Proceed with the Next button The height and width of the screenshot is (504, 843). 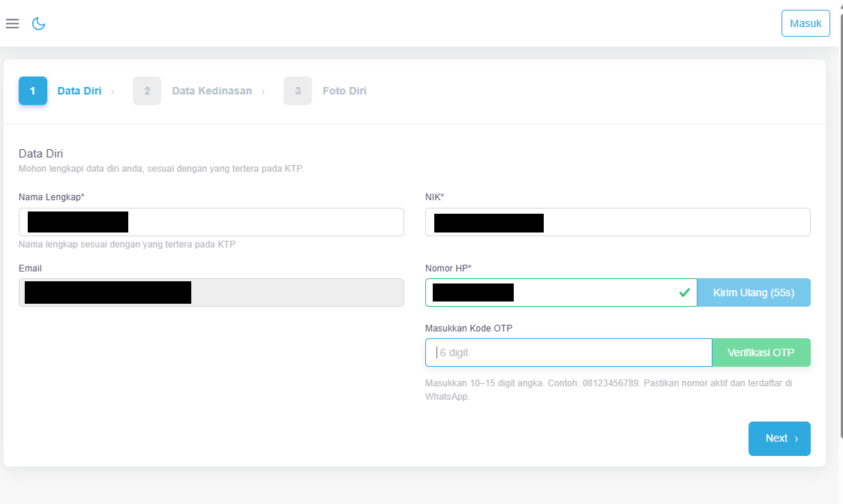pos(779,439)
